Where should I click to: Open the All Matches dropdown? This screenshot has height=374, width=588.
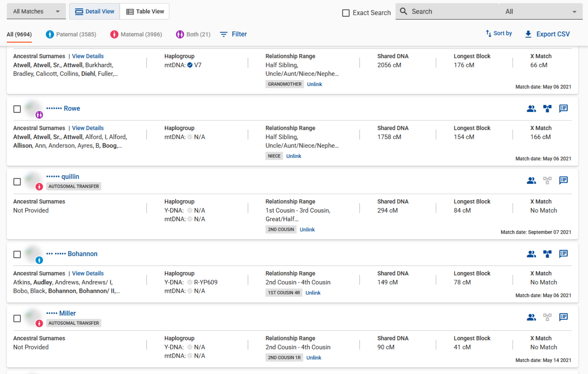click(x=36, y=12)
